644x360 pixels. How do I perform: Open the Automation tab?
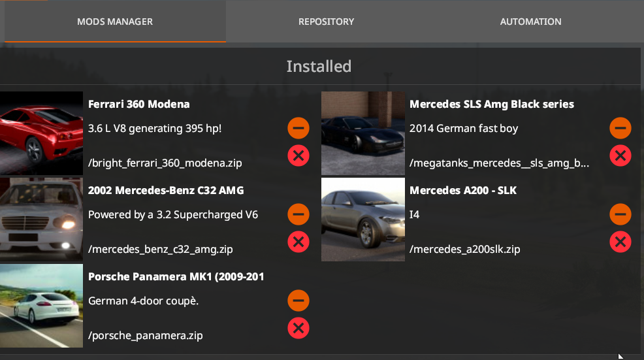530,22
